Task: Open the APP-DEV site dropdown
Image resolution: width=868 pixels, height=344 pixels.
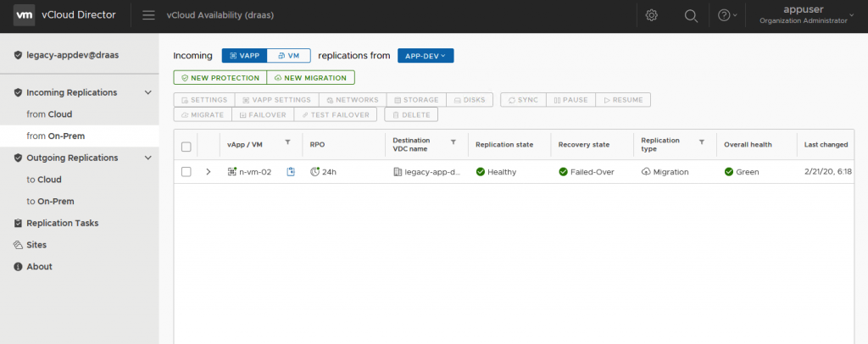Action: point(426,55)
